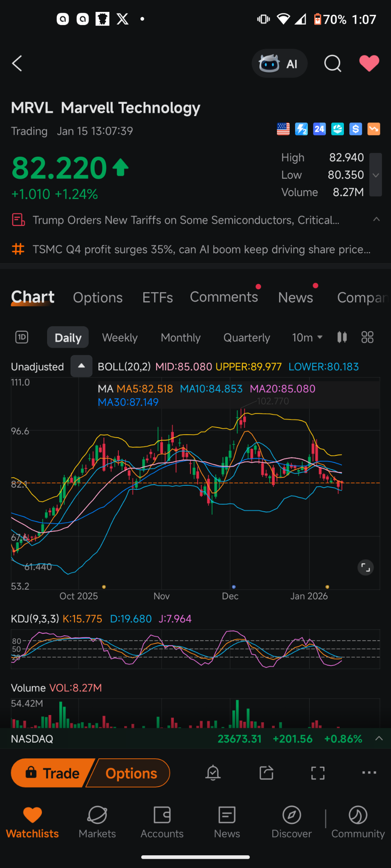Switch to the ETFs tab
Viewport: 391px width, 868px height.
[158, 298]
